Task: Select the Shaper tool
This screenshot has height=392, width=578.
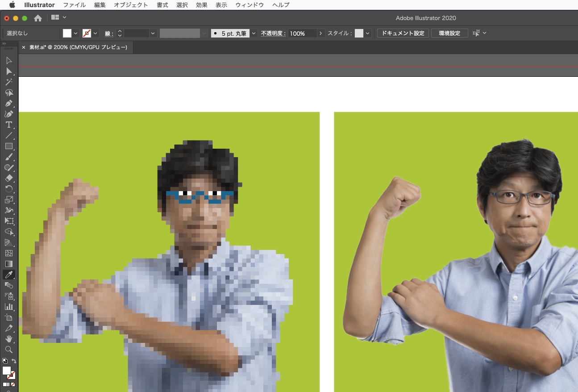Action: [9, 167]
